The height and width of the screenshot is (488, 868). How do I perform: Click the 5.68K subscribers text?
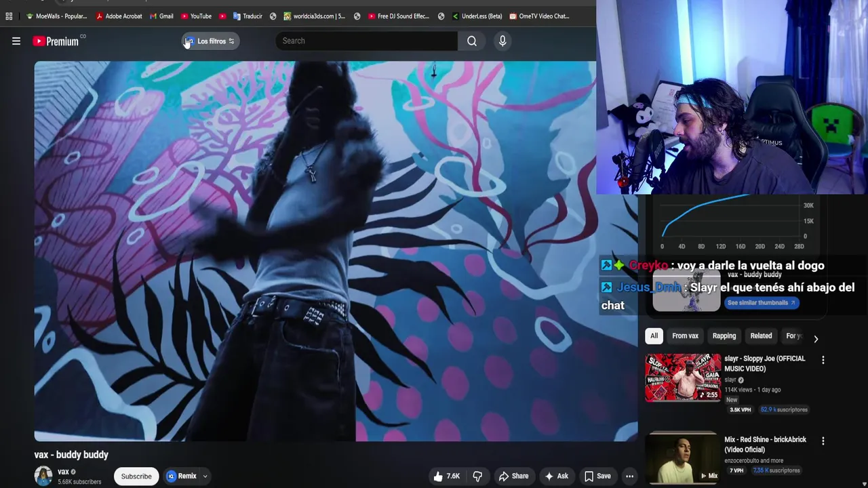pos(79,482)
